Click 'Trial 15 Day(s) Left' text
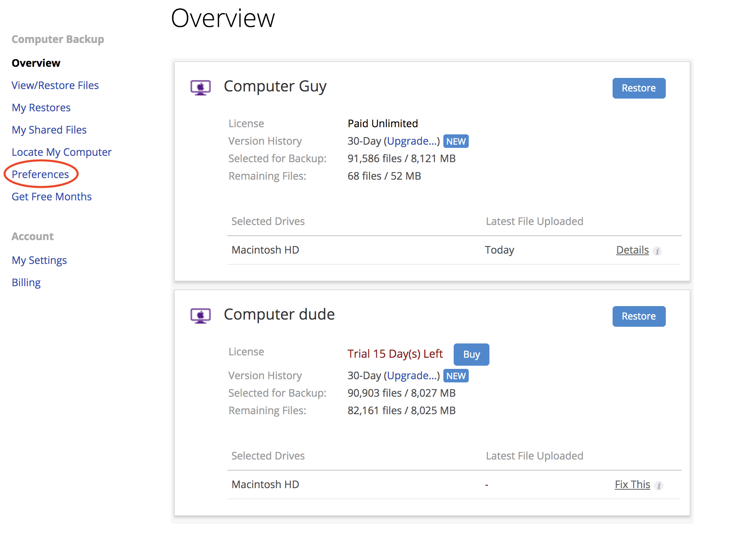Viewport: 756px width, 541px height. [395, 354]
